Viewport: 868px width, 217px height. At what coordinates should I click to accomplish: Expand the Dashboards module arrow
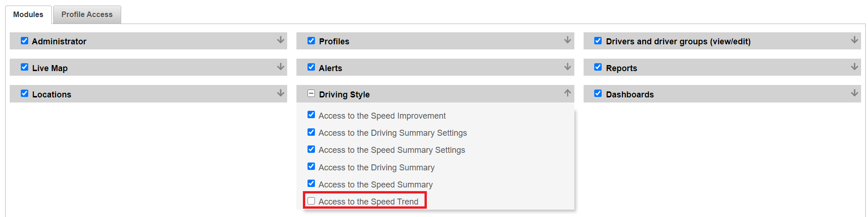pyautogui.click(x=854, y=93)
